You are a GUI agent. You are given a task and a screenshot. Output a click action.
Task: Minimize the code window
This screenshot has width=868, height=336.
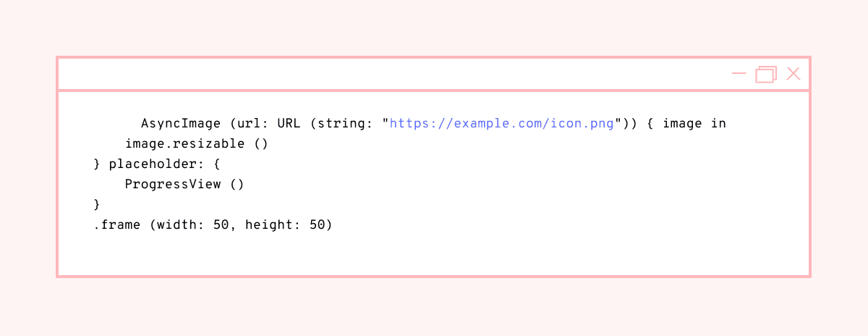coord(739,74)
